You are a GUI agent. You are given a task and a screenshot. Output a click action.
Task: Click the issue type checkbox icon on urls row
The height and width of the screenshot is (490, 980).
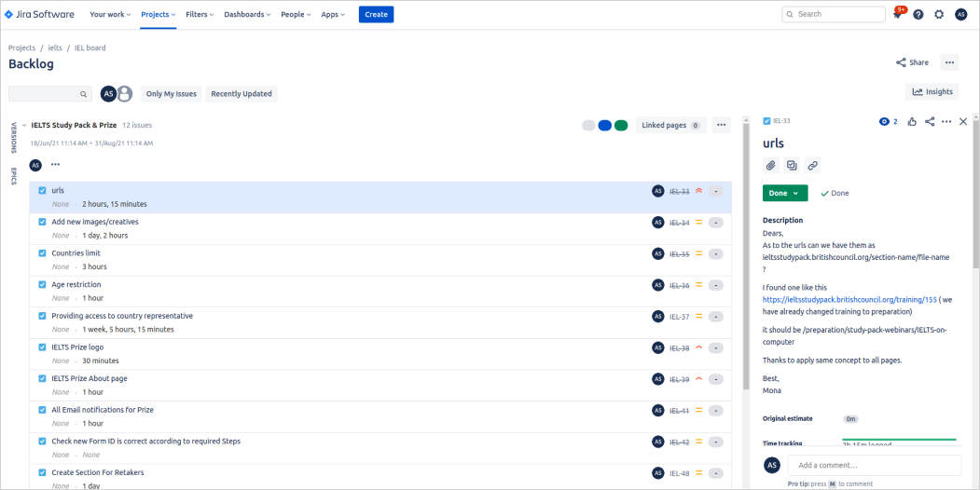pyautogui.click(x=43, y=190)
